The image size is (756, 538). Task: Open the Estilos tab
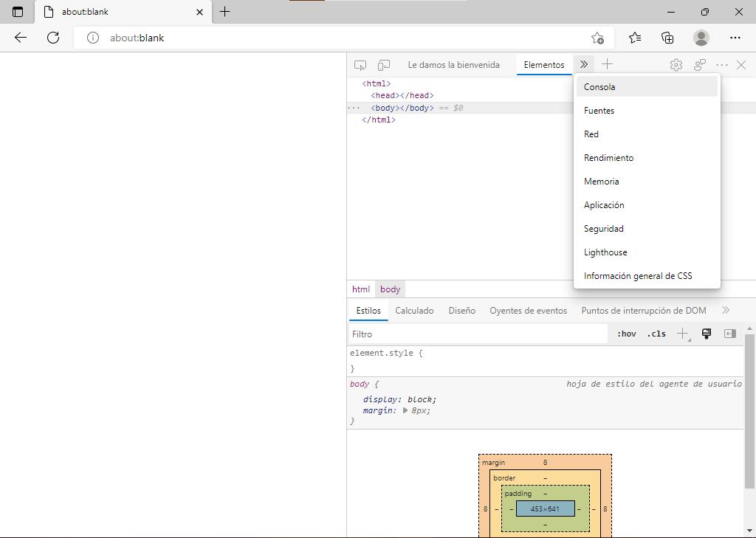[368, 311]
